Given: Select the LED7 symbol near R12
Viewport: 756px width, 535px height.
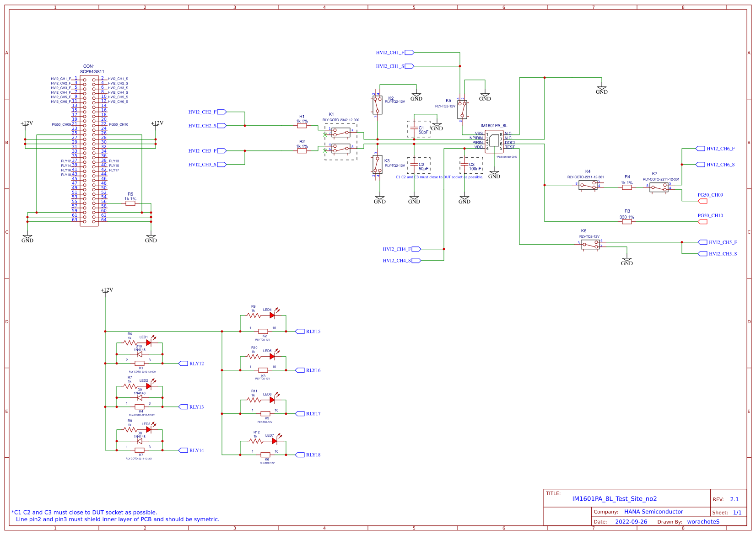Looking at the screenshot, I should coord(274,442).
